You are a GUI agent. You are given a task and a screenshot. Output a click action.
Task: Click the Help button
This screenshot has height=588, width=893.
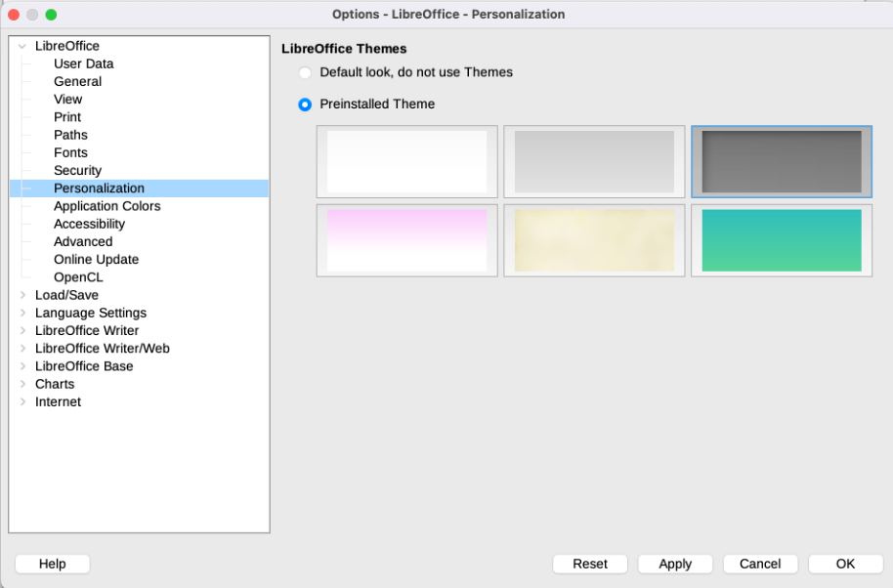(53, 564)
